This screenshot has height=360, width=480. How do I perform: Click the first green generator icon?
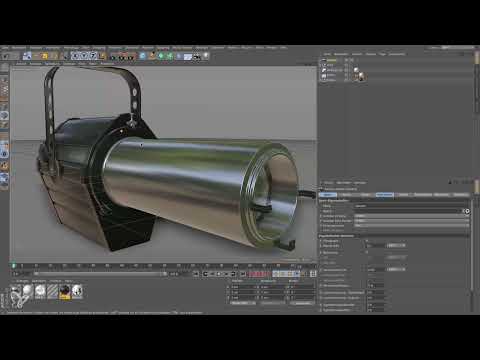[161, 56]
